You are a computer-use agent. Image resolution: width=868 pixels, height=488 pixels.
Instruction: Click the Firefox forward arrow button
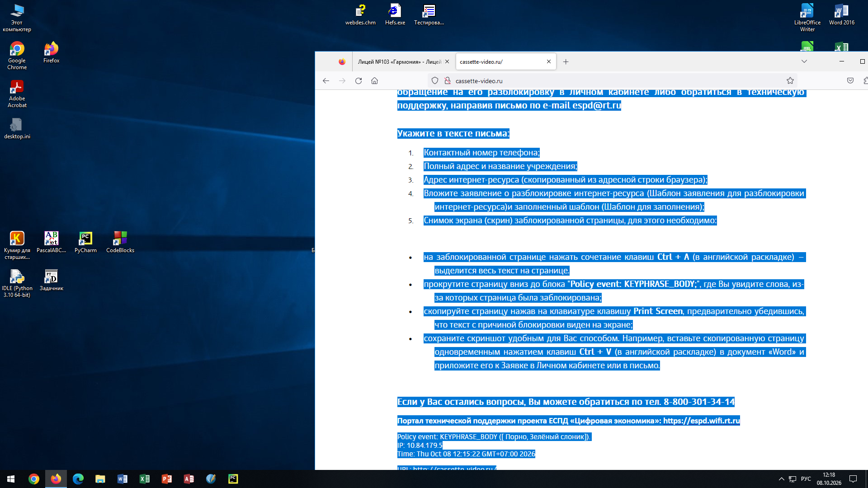click(342, 81)
